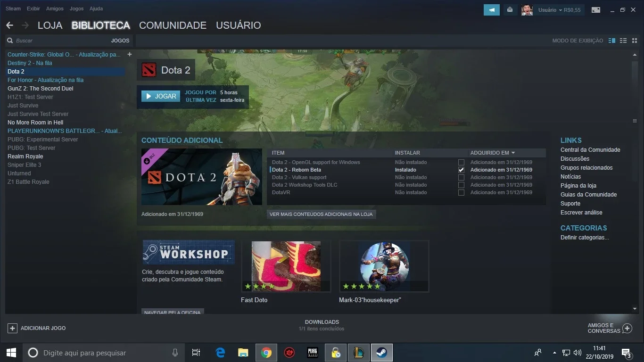Open the inbox envelope icon
The height and width of the screenshot is (362, 644).
coord(510,10)
